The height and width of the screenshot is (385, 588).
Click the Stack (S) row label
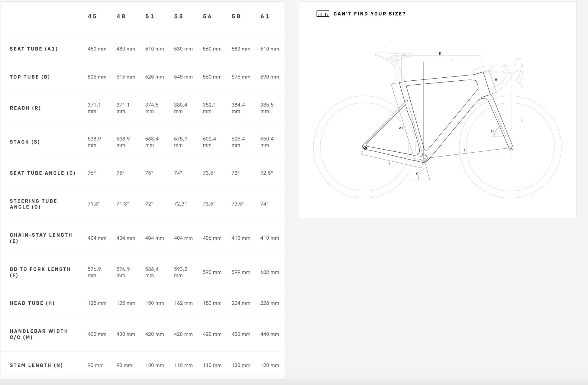[25, 142]
